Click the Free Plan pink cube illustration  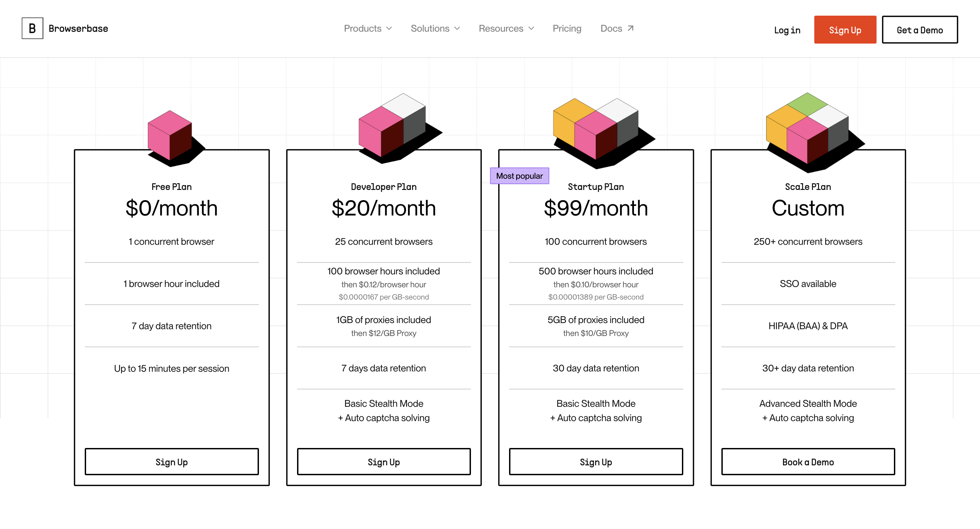170,135
